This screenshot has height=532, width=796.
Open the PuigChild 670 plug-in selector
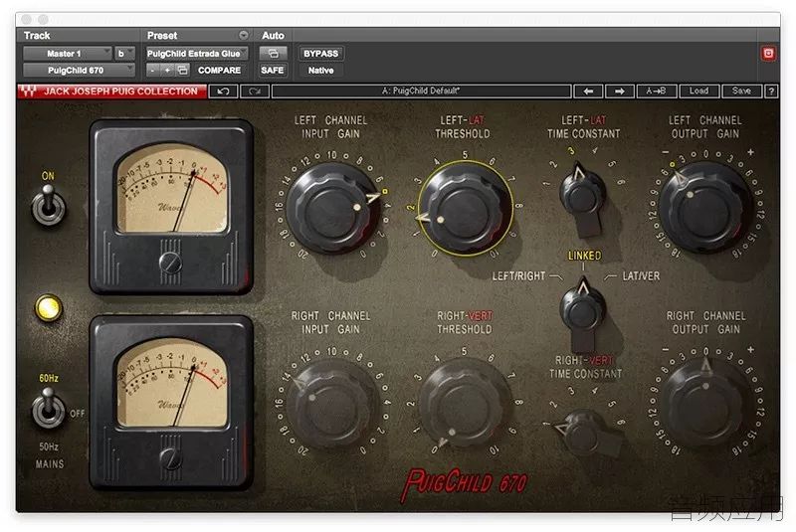79,70
